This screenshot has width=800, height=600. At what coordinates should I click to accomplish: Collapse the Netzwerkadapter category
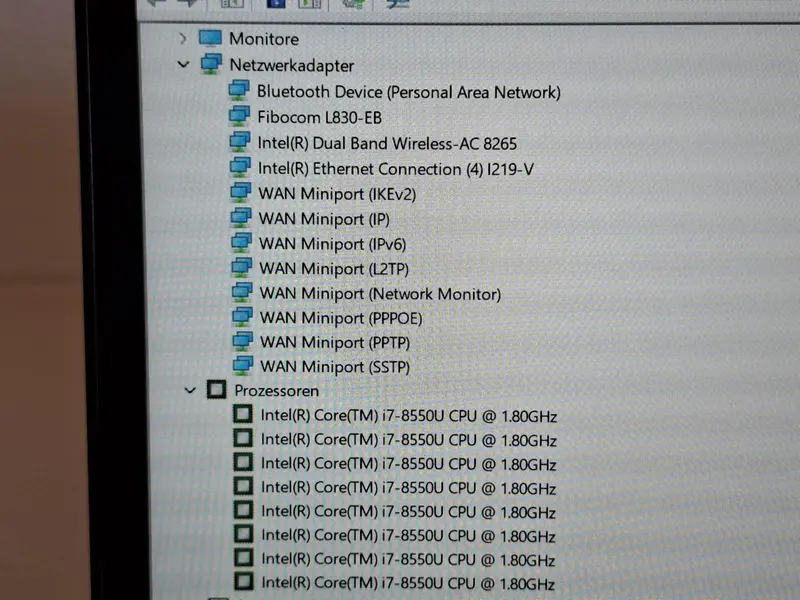coord(184,65)
